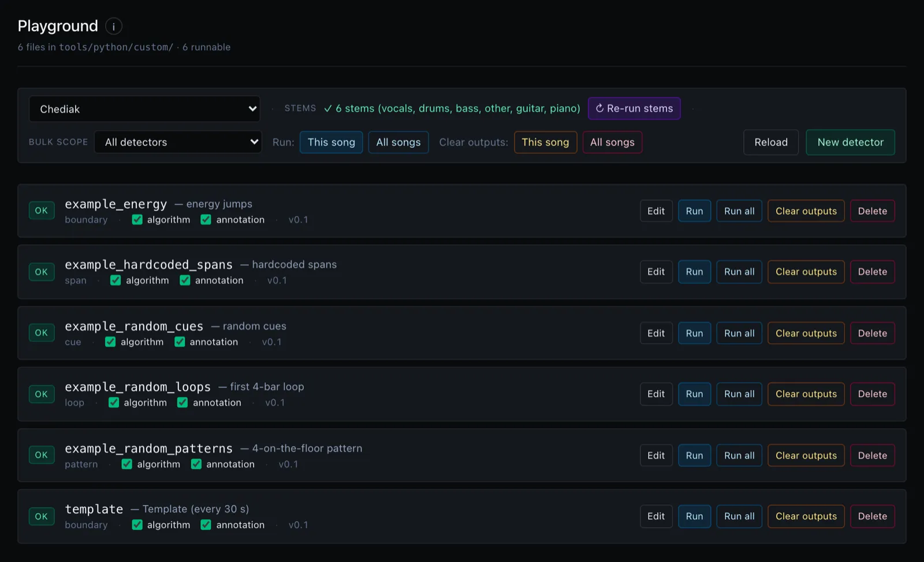Viewport: 924px width, 562px height.
Task: Toggle annotation checkbox for example_hardcoded_spans
Action: point(185,280)
